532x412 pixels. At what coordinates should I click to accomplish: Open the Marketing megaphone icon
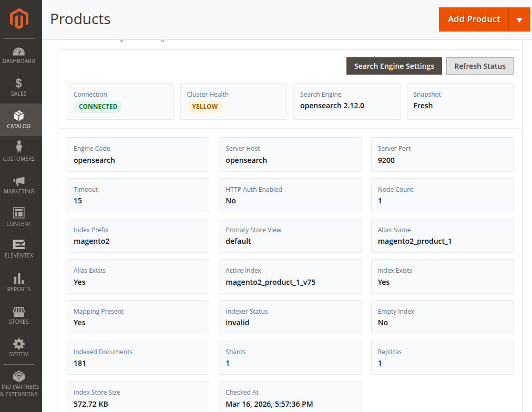[19, 181]
